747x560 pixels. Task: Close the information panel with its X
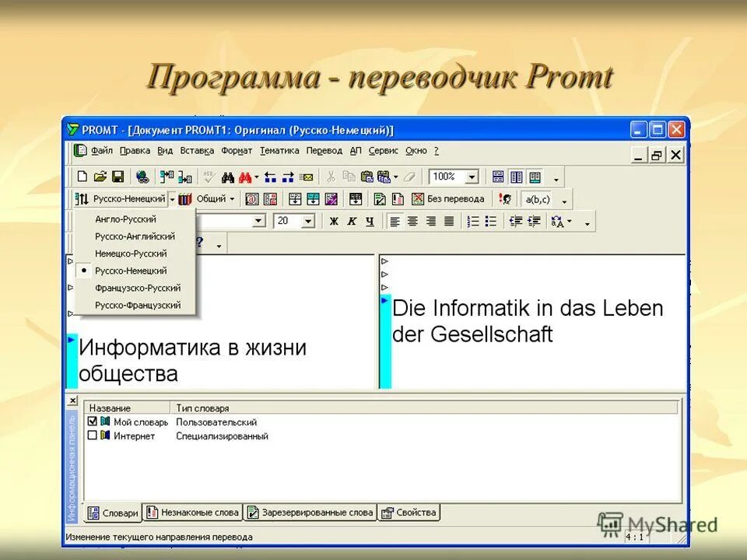click(x=72, y=400)
